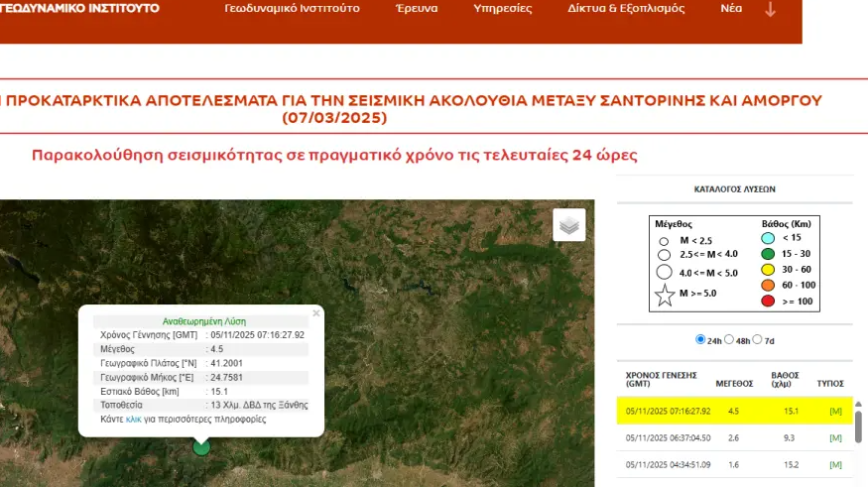Open the Νέα menu item

(731, 9)
